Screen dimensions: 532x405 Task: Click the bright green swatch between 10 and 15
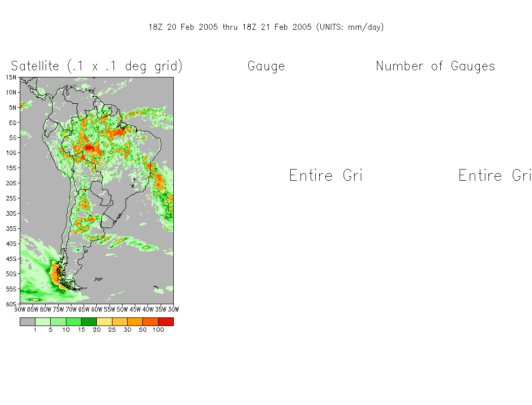coord(73,321)
